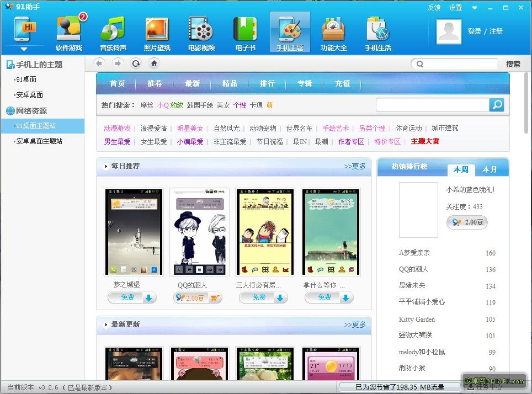
Task: Open the 功能大全 toolbox icon
Action: click(334, 33)
